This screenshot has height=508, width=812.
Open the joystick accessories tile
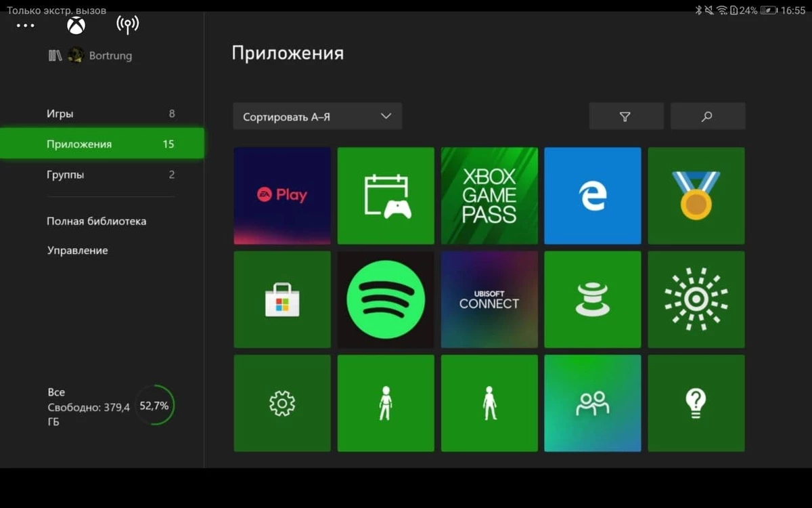(593, 299)
